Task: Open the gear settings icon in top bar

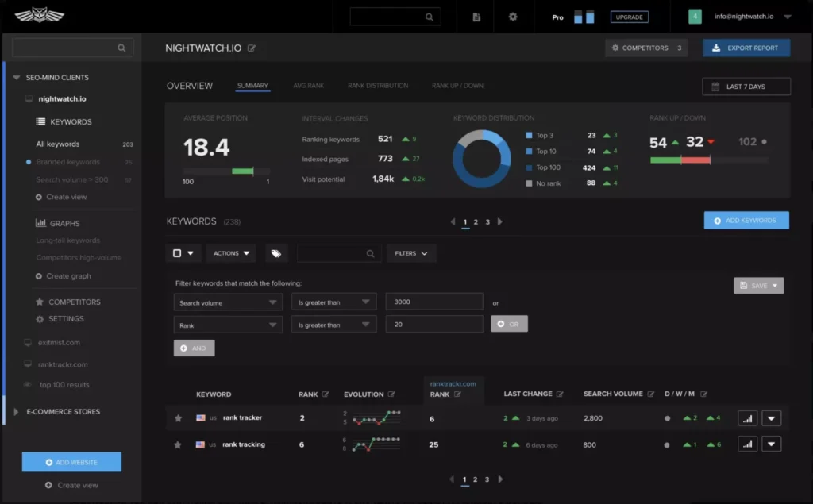Action: pos(513,17)
